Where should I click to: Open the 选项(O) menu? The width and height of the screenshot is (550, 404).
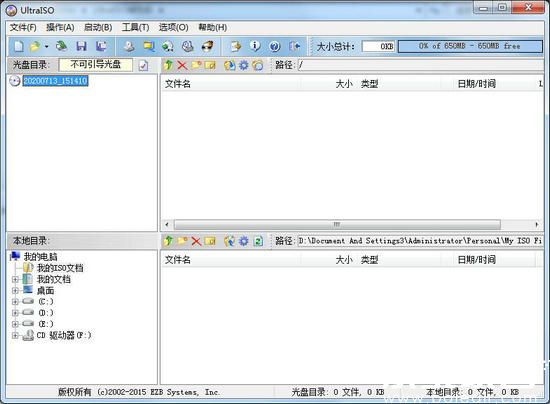173,27
